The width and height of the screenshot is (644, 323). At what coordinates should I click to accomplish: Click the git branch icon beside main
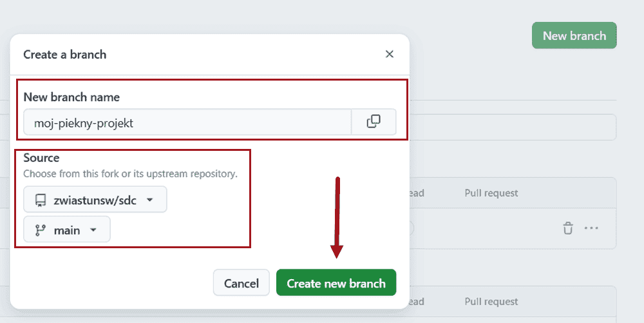pyautogui.click(x=40, y=230)
